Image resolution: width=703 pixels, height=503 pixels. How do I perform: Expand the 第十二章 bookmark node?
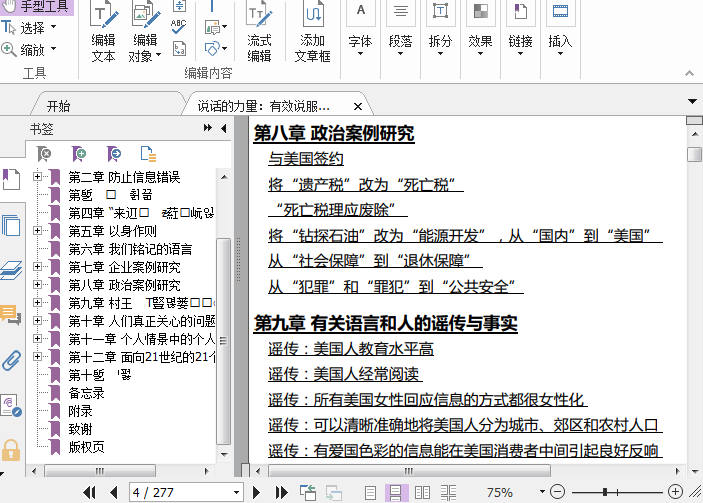[38, 356]
